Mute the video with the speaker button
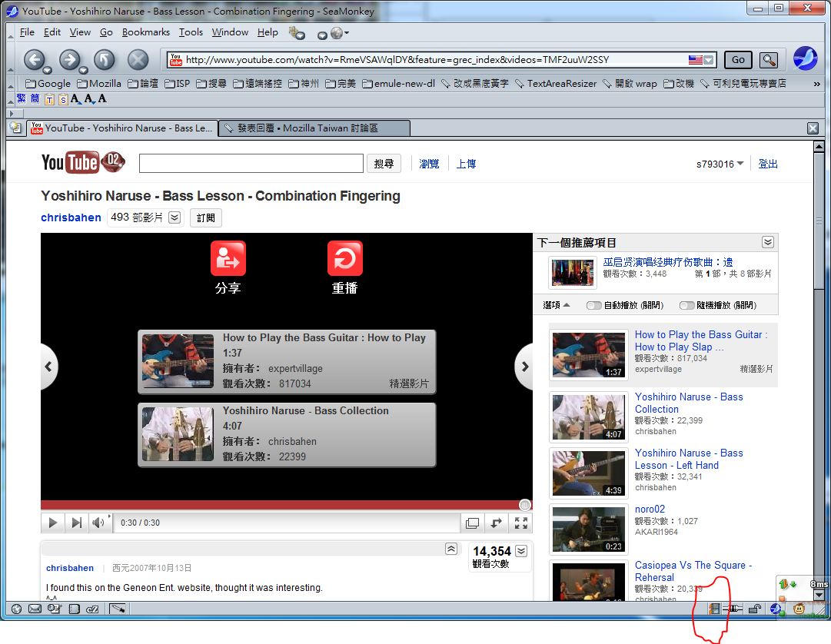Image resolution: width=831 pixels, height=644 pixels. (98, 523)
